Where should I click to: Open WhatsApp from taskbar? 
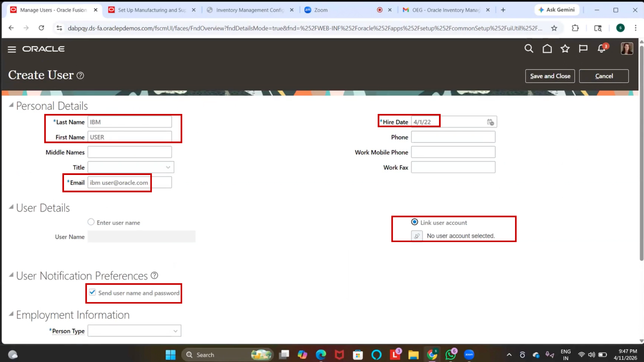pos(450,355)
